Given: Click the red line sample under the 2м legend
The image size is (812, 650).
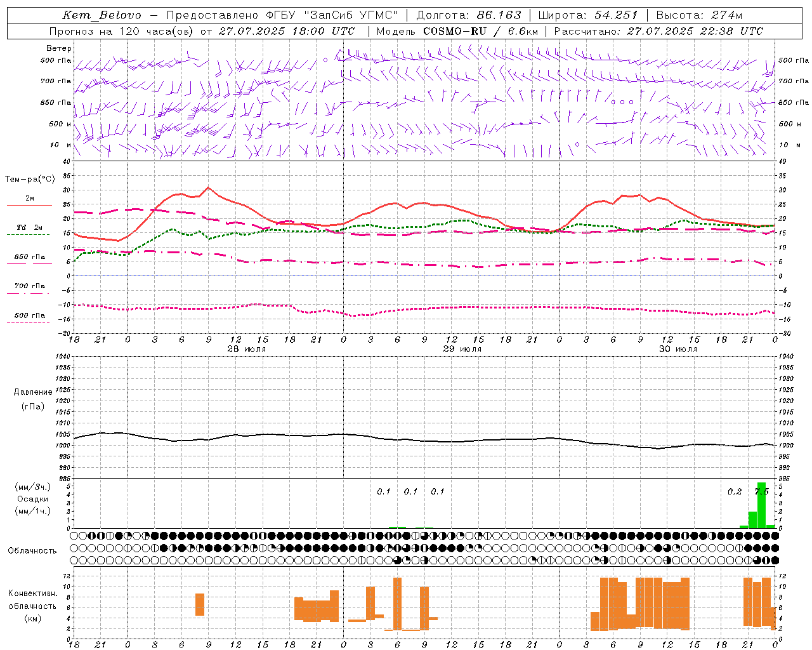Looking at the screenshot, I should [x=29, y=206].
